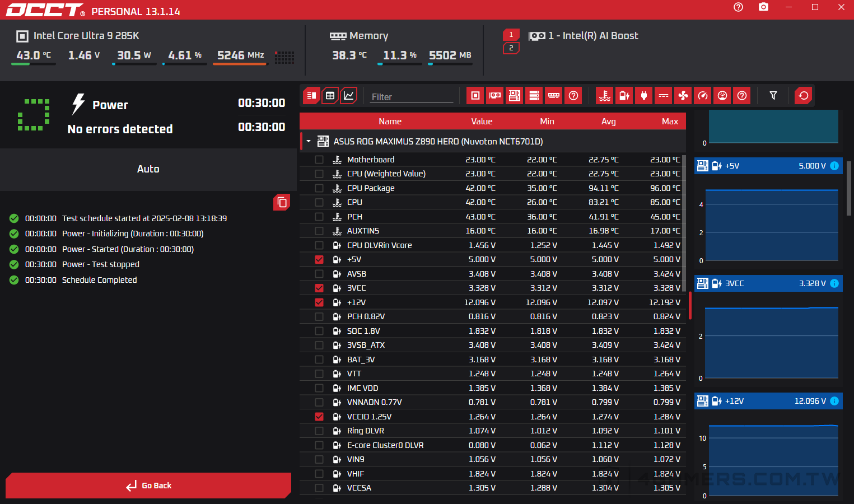This screenshot has height=504, width=854.
Task: Open the 3VCC graph header
Action: pyautogui.click(x=768, y=283)
